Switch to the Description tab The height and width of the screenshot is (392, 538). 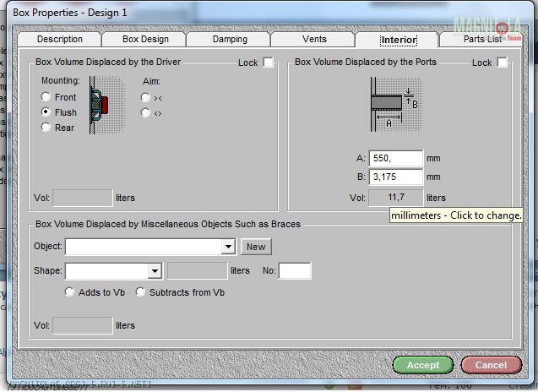pos(60,40)
